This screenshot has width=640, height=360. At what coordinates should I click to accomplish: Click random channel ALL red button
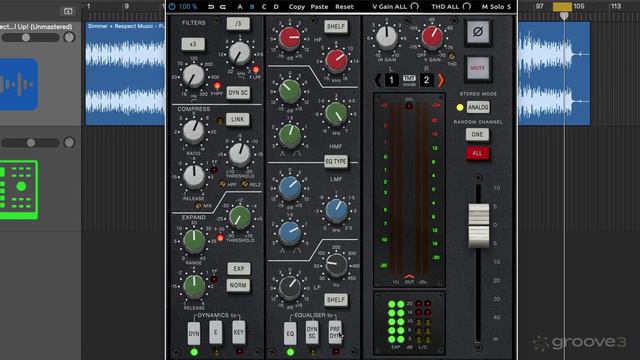(x=477, y=153)
